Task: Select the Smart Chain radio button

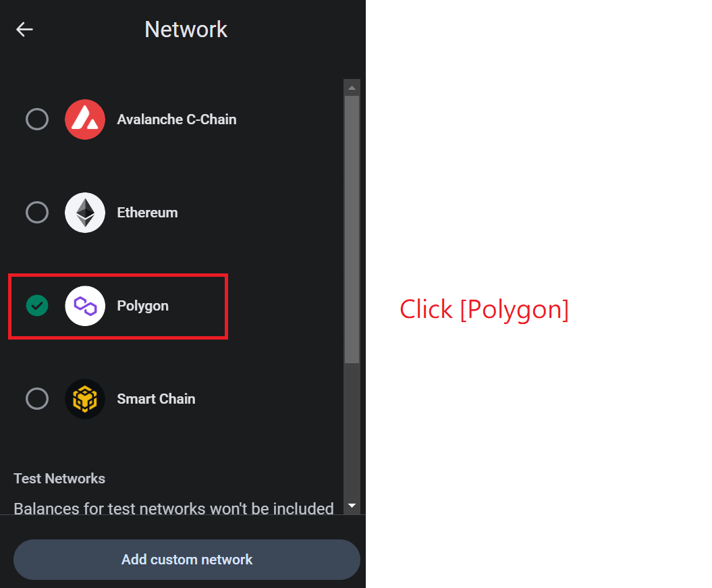Action: point(37,399)
